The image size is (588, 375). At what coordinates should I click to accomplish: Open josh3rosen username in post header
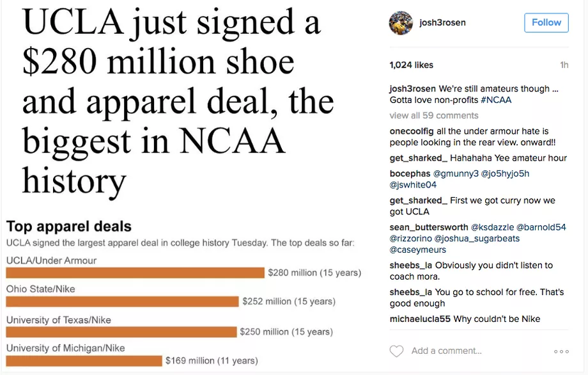click(x=442, y=22)
